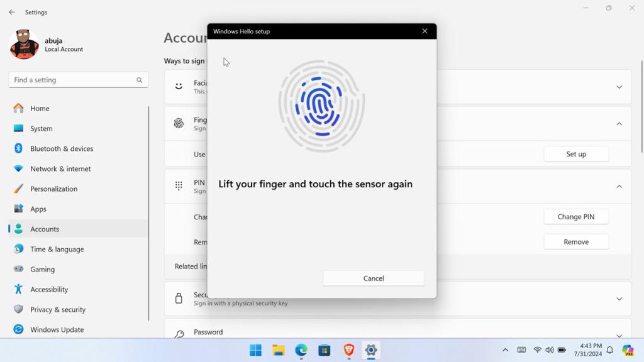The width and height of the screenshot is (644, 362).
Task: Select the Personalization brush icon
Action: pos(19,189)
